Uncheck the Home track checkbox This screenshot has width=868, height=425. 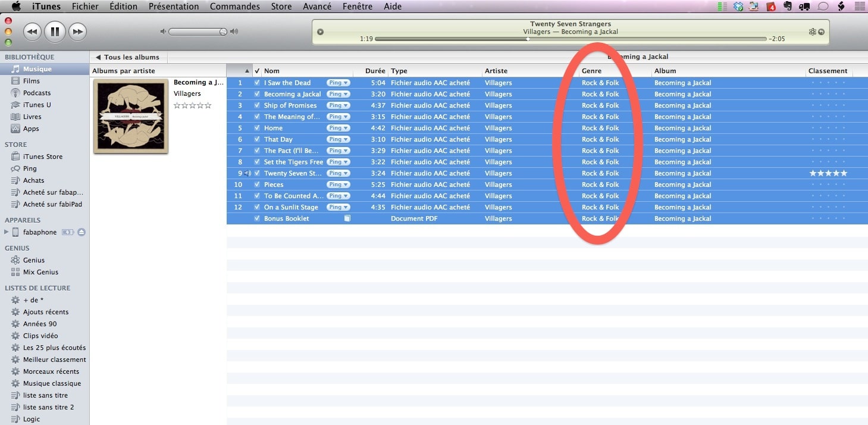point(257,128)
